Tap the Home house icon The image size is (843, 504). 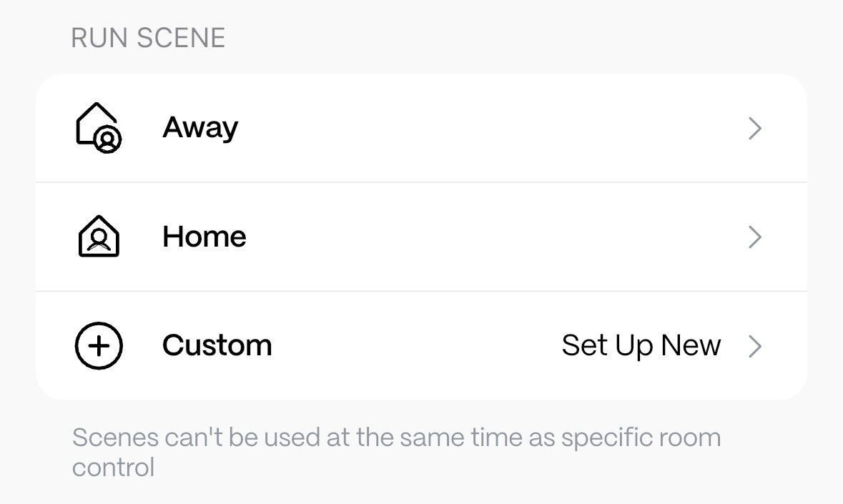click(x=99, y=237)
